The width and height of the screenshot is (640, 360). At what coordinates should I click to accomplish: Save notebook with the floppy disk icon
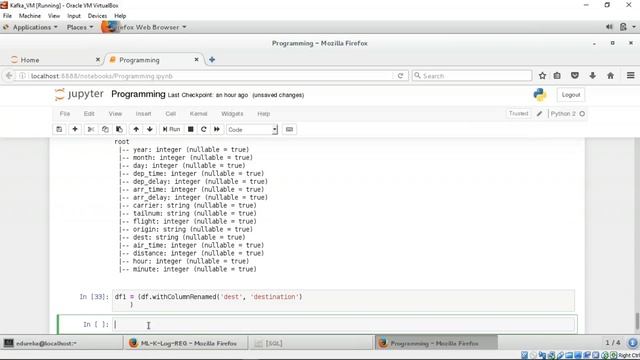(59, 129)
